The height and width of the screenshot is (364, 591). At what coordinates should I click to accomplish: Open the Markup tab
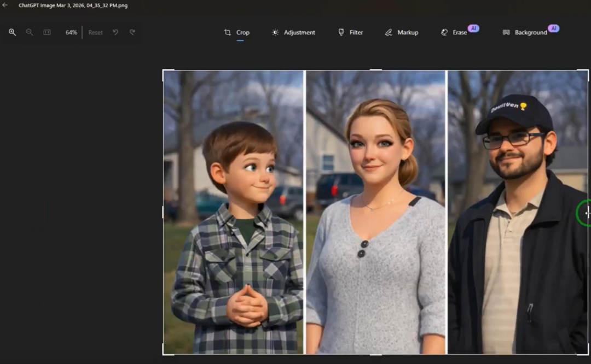(401, 32)
